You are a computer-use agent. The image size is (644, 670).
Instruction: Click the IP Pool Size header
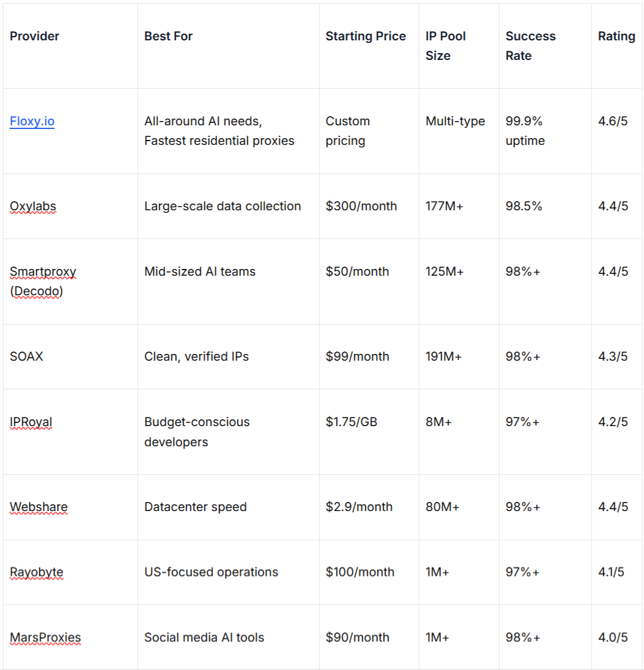coord(445,46)
